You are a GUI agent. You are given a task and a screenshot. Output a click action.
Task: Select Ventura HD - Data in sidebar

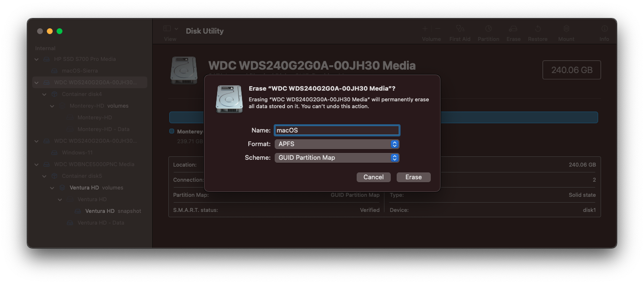tap(90, 223)
